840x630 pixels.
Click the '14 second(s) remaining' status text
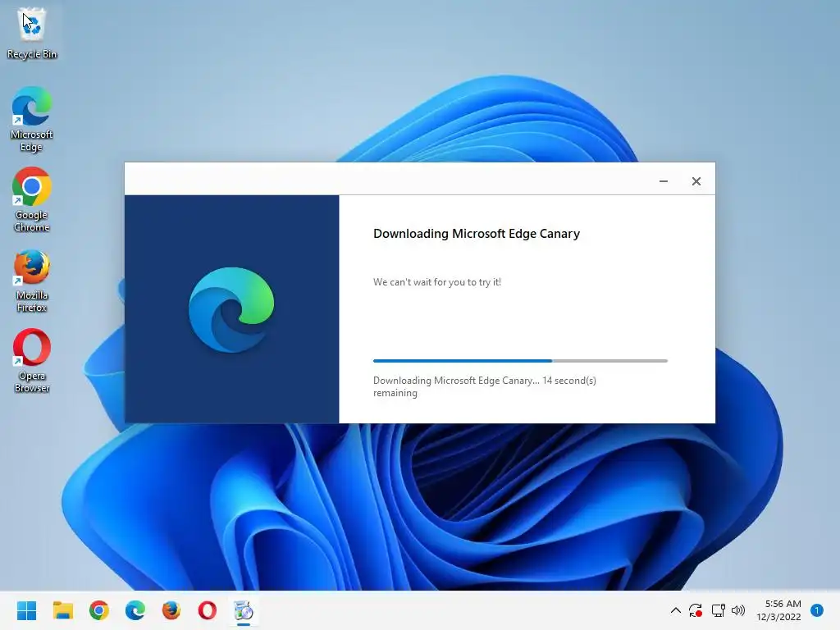tap(484, 386)
